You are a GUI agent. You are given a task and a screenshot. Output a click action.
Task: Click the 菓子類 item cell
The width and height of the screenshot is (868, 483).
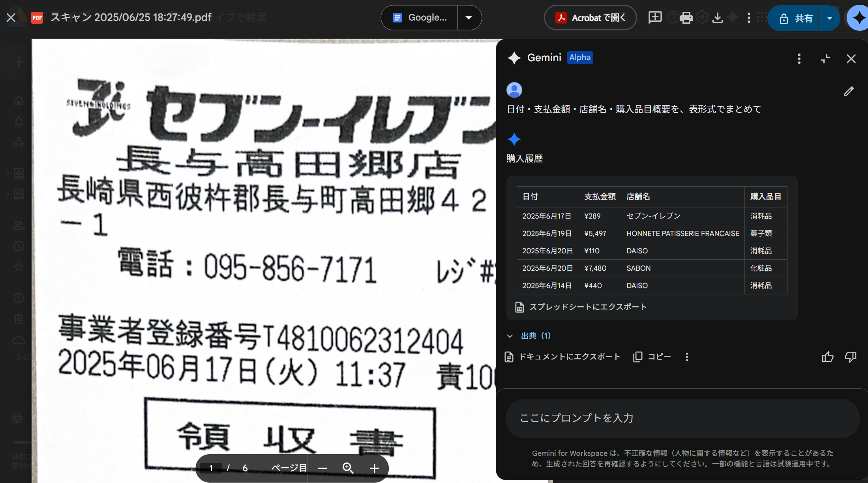pyautogui.click(x=766, y=234)
